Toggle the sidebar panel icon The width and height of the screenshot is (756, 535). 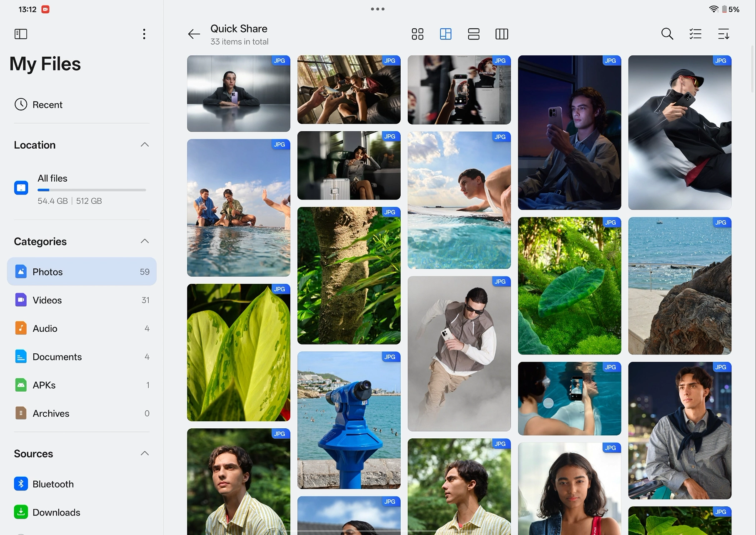click(x=20, y=34)
